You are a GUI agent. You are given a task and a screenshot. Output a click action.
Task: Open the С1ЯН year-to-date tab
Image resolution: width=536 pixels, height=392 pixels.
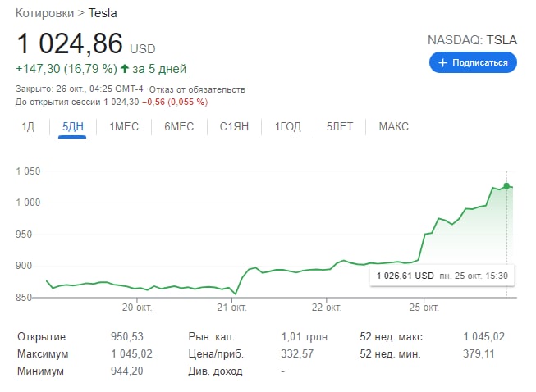[x=234, y=126]
